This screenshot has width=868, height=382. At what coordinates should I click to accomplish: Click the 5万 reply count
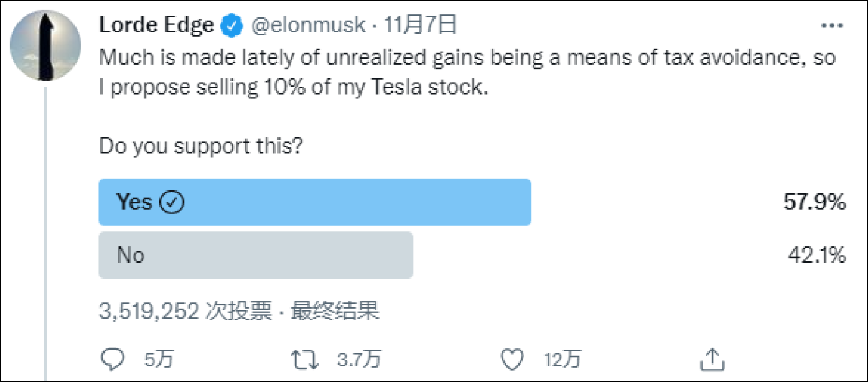click(x=159, y=359)
